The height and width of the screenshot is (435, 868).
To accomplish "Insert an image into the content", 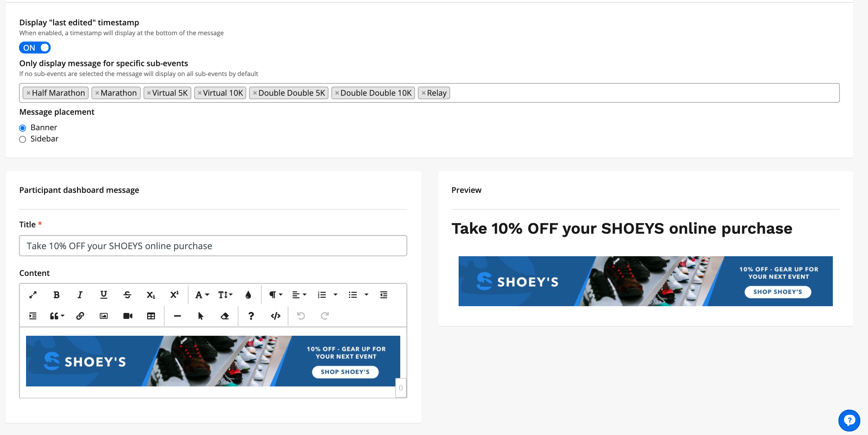I will pos(104,316).
